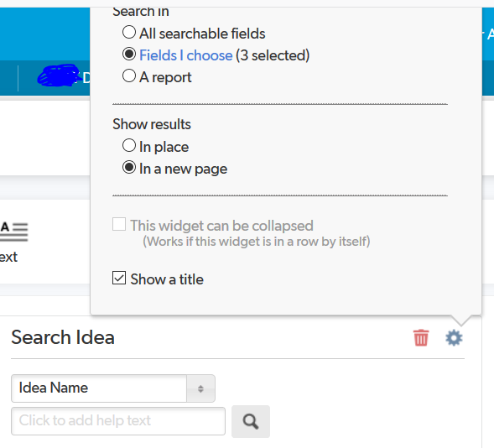Screen dimensions: 494x448
Task: Select the Fields I choose radio button
Action: (x=129, y=54)
